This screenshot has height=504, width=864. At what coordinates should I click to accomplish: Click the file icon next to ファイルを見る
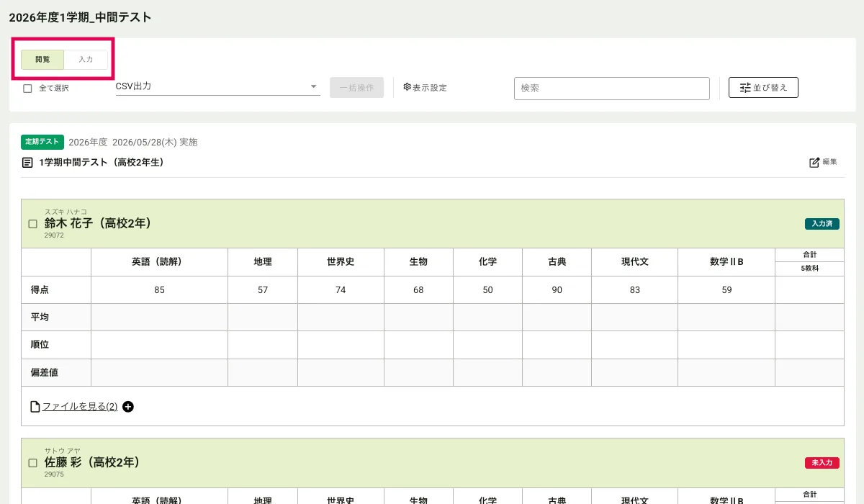click(35, 407)
